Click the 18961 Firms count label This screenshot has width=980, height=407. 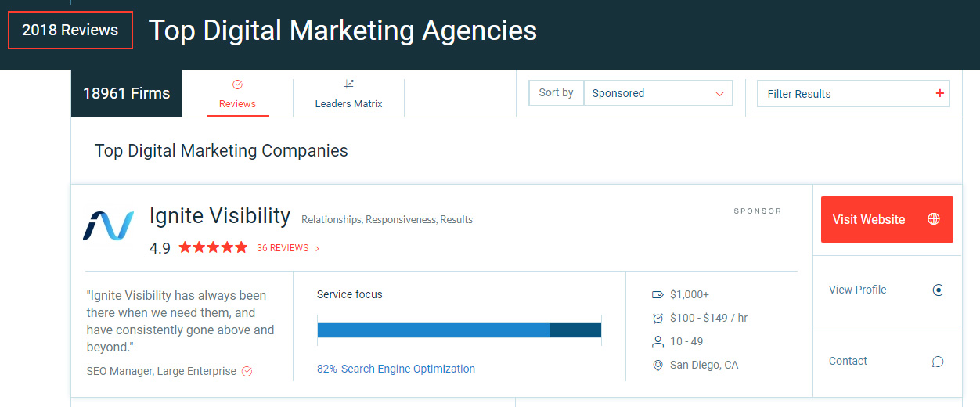[x=127, y=93]
